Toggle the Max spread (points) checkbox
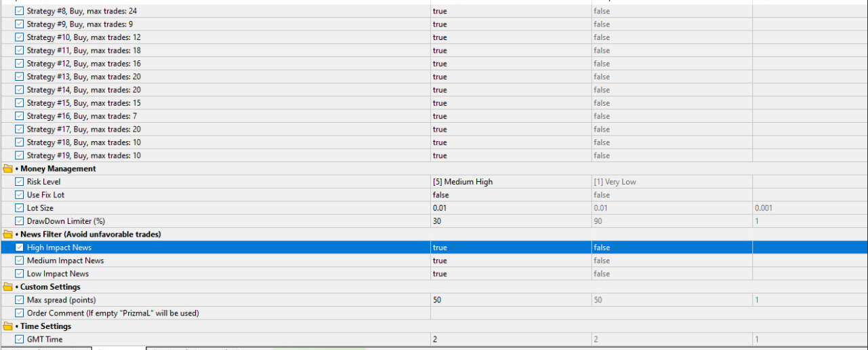The image size is (868, 350). click(x=19, y=300)
